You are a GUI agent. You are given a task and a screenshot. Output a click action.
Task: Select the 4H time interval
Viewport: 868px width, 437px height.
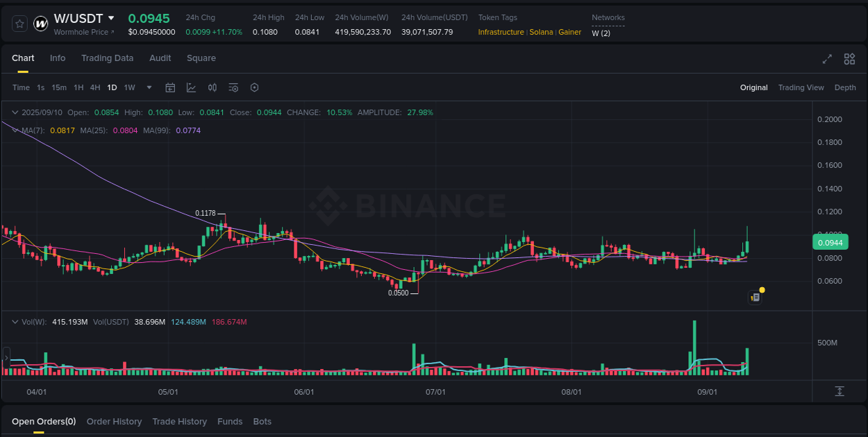tap(95, 87)
